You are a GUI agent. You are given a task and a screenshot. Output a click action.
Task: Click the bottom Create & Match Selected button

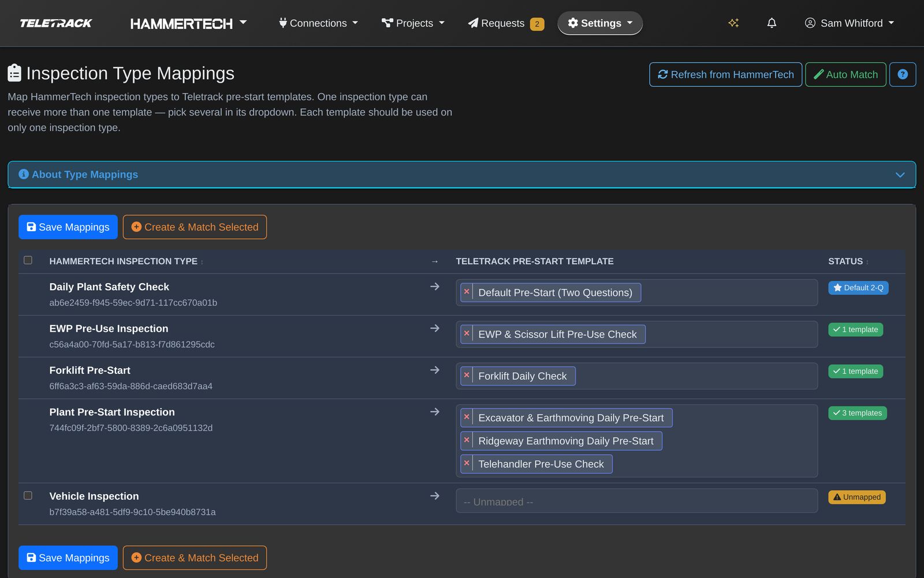(195, 558)
